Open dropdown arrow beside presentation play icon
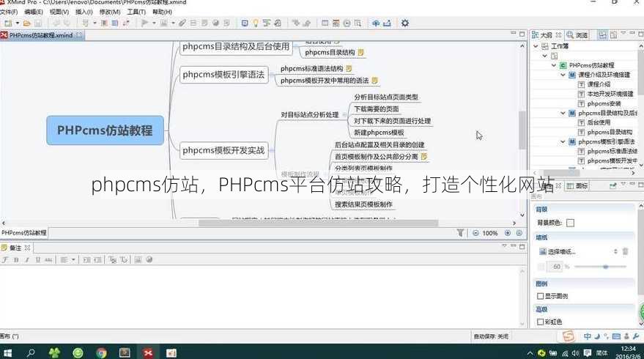Screen dimensions: 644x359 point(154,23)
